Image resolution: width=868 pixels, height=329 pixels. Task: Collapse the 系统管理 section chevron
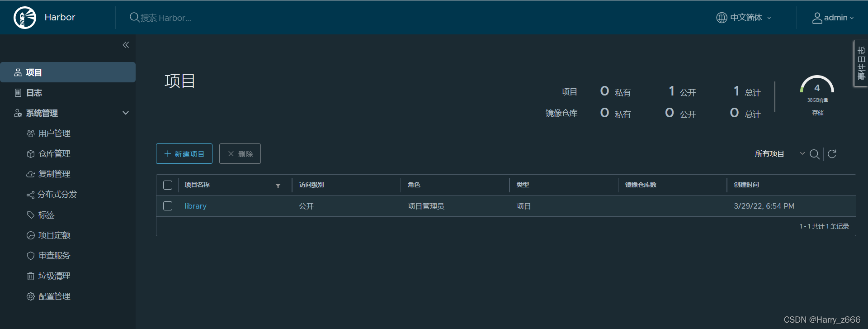[x=126, y=113]
